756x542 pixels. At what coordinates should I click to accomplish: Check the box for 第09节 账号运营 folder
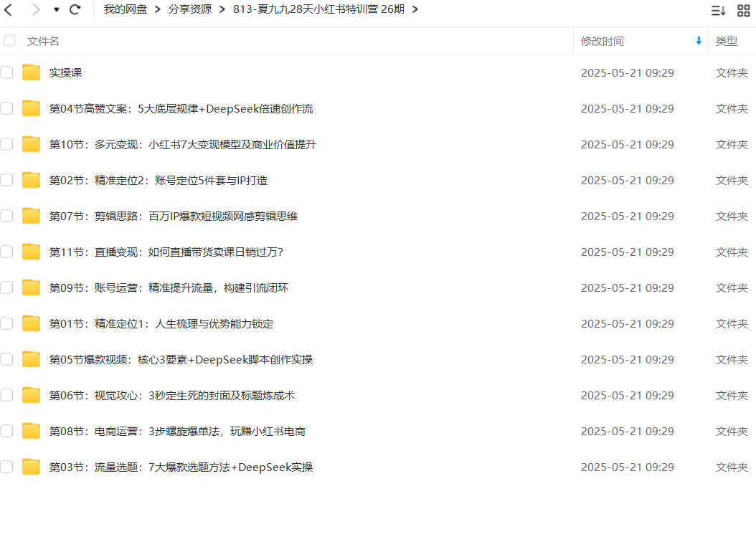pyautogui.click(x=6, y=287)
